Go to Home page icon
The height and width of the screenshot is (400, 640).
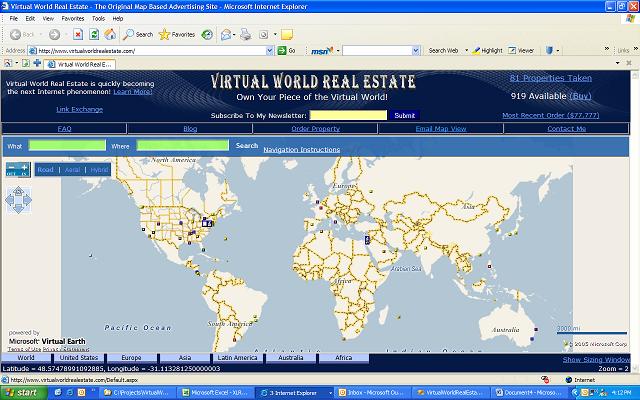110,35
